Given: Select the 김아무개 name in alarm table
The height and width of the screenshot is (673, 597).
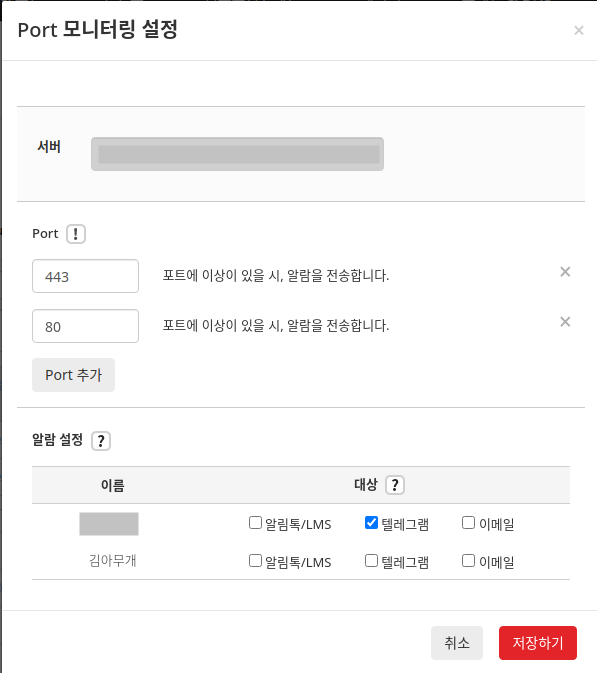Looking at the screenshot, I should (x=112, y=561).
